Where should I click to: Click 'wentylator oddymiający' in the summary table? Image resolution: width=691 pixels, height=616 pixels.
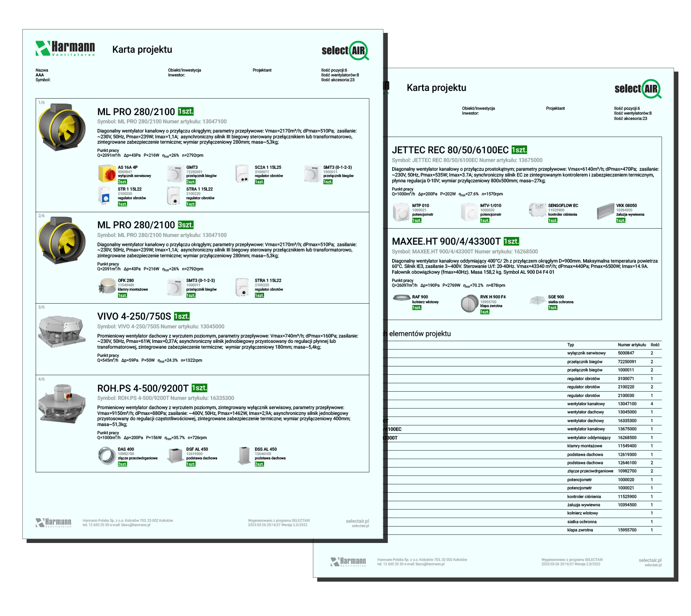point(589,438)
